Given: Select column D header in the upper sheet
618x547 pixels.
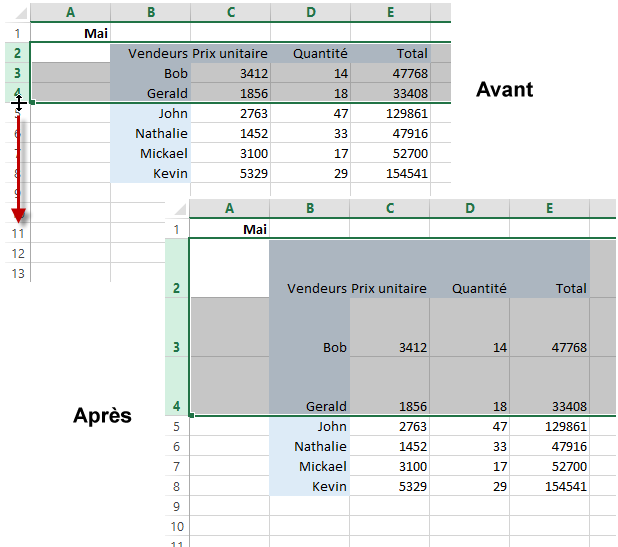Looking at the screenshot, I should [310, 12].
